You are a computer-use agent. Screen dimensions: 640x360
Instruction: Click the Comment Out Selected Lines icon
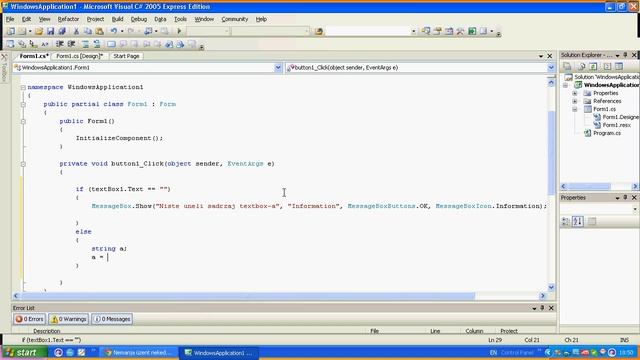85,44
